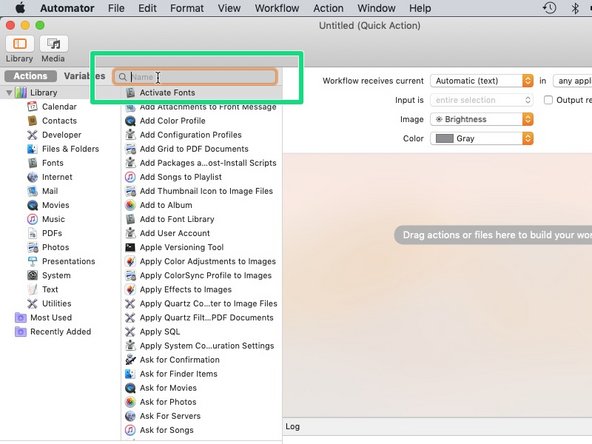Open the File menu

pyautogui.click(x=116, y=8)
